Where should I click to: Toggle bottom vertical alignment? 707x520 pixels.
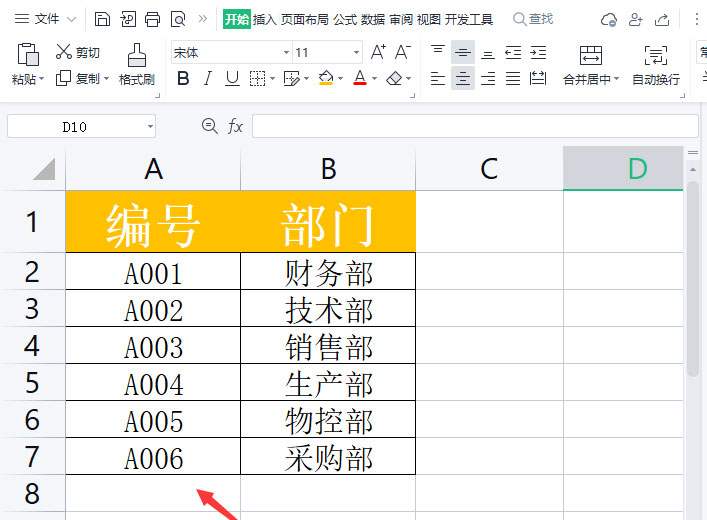(x=488, y=53)
